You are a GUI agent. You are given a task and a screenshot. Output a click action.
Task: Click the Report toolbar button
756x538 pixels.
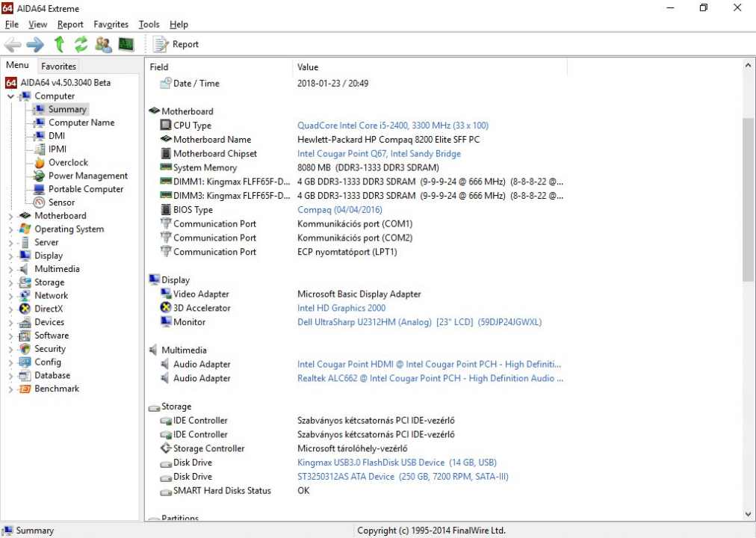click(176, 44)
